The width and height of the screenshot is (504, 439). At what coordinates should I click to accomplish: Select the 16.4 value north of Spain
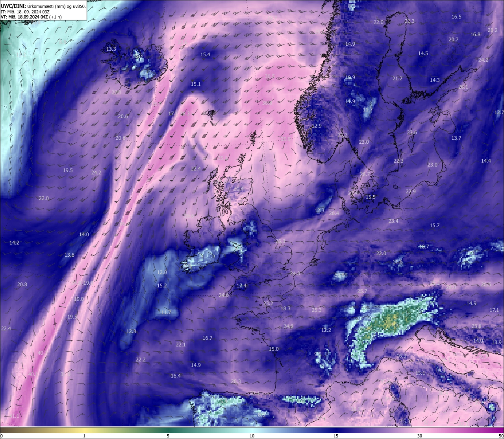click(x=176, y=376)
